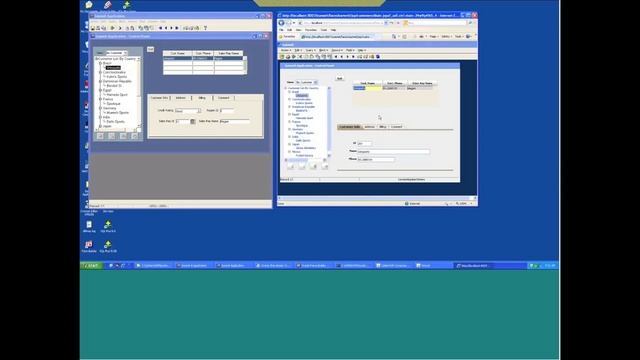This screenshot has width=640, height=360.
Task: Click the browser Back button in Internet Explorer
Action: [281, 23]
